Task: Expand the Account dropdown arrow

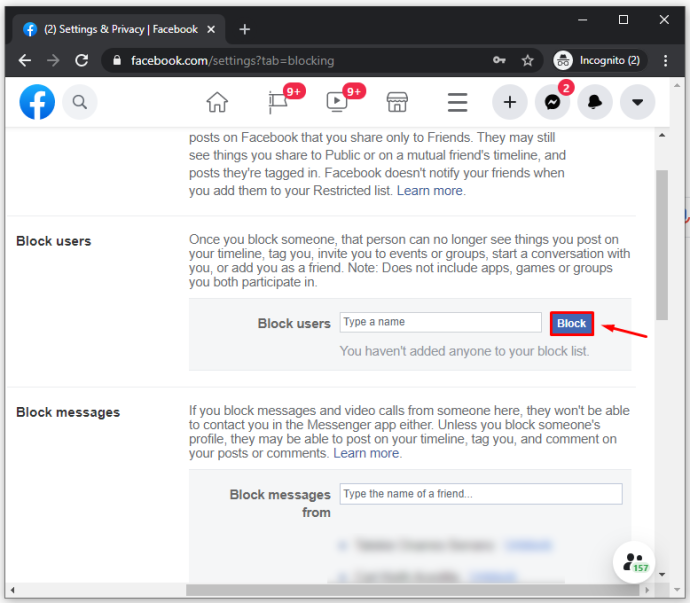Action: (x=637, y=102)
